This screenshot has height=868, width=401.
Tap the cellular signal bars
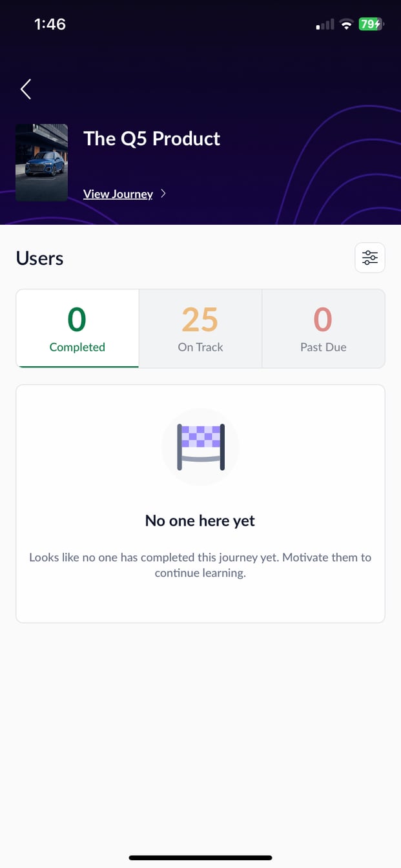click(324, 25)
